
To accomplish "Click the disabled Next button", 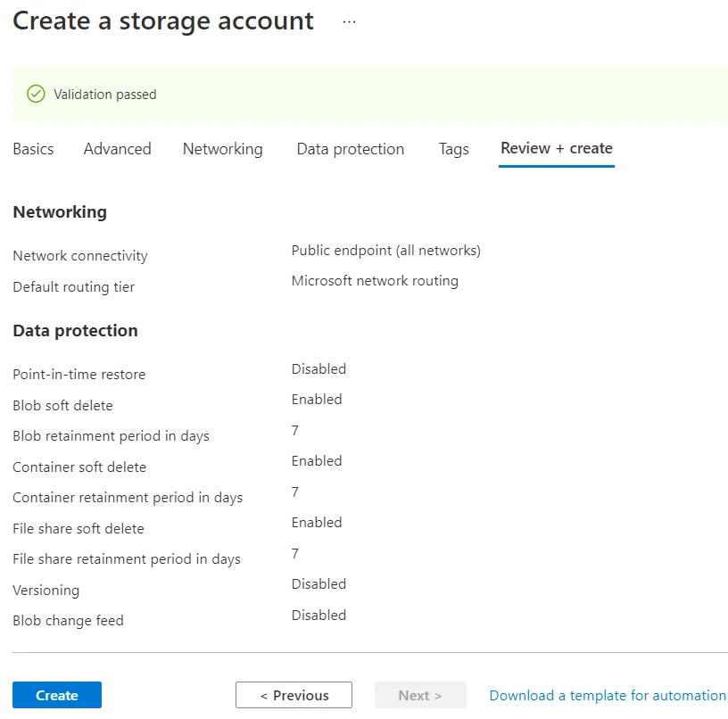I will pos(420,694).
